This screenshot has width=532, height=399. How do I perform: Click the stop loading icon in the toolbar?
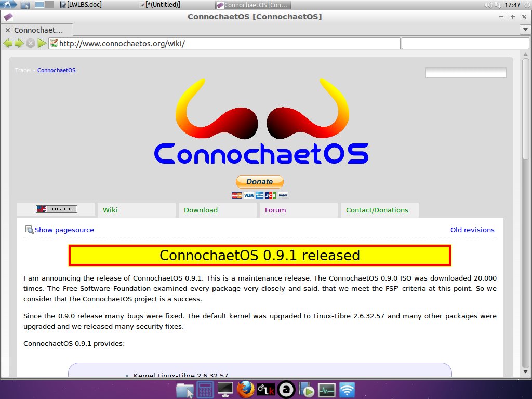pos(30,43)
